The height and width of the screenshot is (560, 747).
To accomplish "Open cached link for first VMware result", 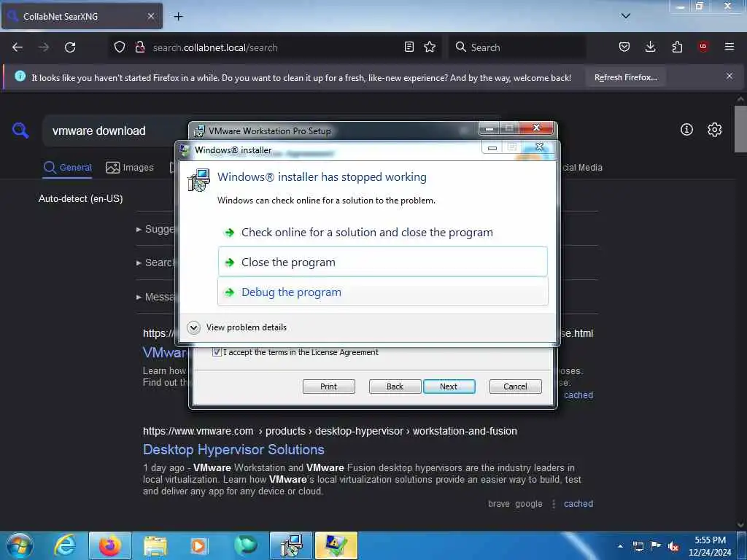I will tap(578, 394).
